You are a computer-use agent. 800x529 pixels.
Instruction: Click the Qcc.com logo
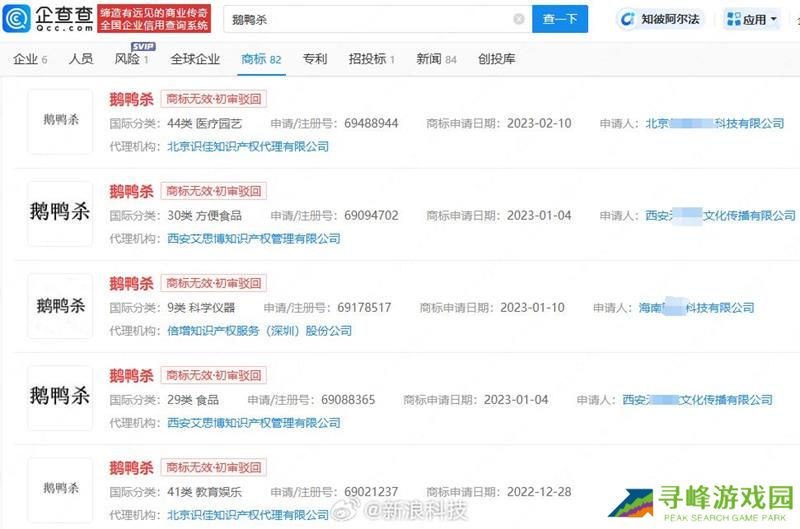pyautogui.click(x=48, y=19)
